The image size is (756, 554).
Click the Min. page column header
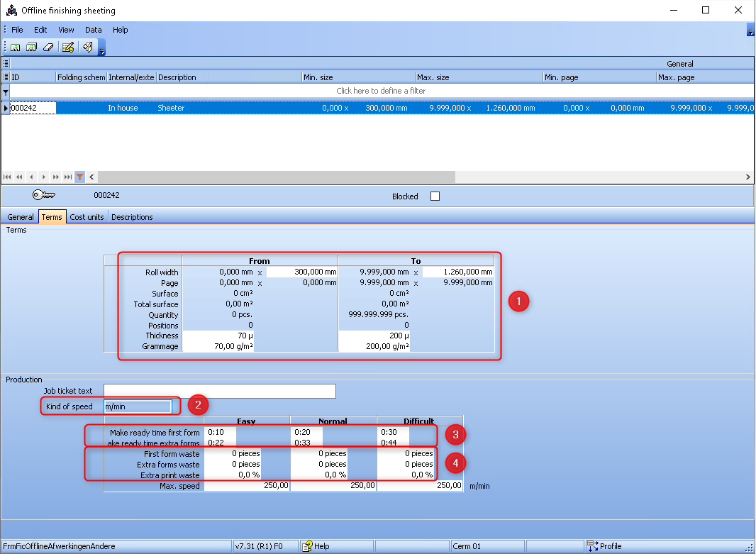click(600, 77)
